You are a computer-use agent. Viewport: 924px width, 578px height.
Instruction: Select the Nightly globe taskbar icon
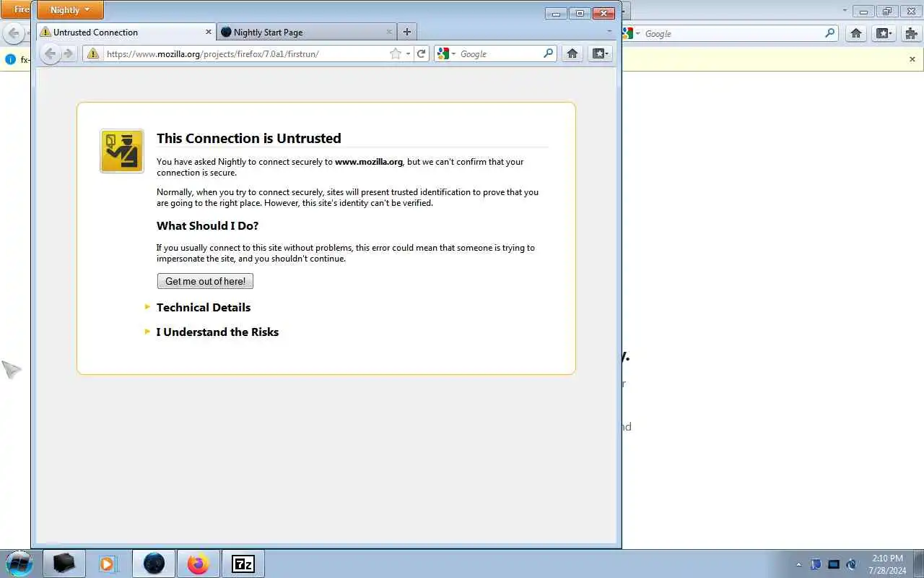click(x=154, y=563)
